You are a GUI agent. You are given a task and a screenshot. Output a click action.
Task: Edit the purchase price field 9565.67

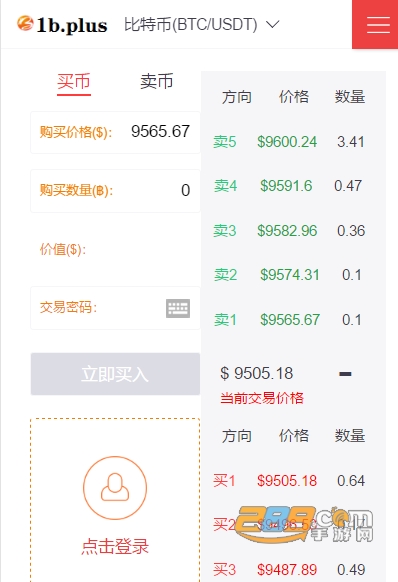(x=115, y=132)
